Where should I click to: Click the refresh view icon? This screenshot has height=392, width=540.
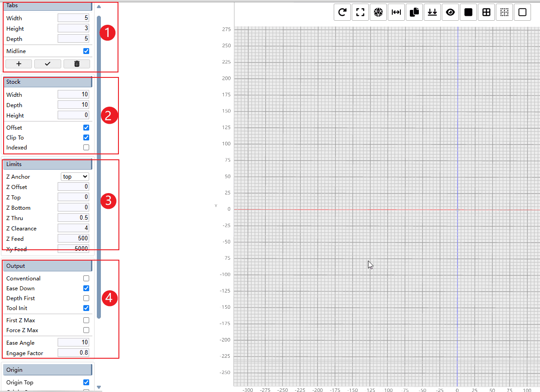coord(342,13)
